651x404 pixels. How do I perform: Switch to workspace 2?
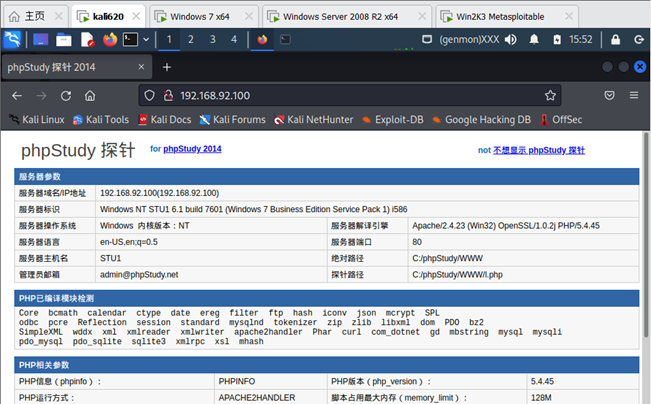tap(191, 39)
